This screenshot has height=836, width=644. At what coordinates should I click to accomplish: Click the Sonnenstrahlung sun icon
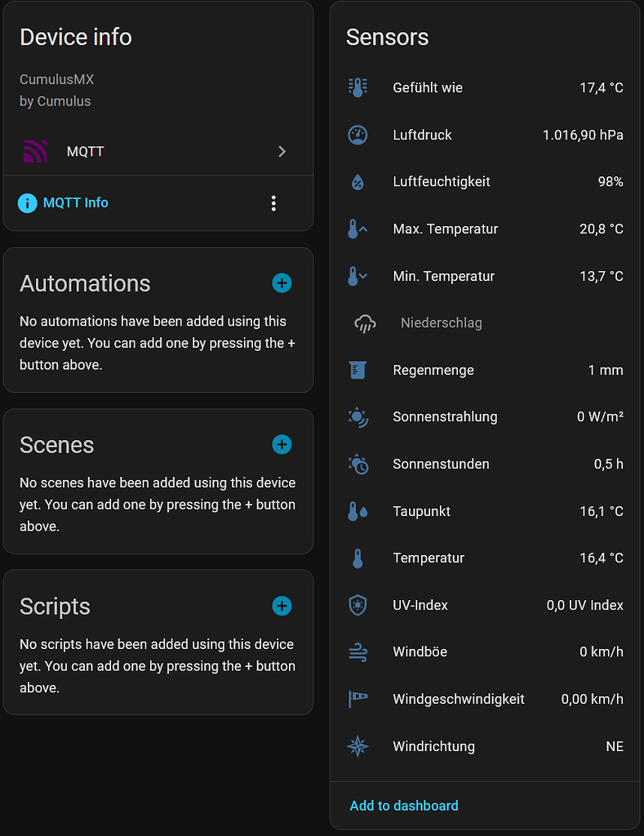coord(358,417)
